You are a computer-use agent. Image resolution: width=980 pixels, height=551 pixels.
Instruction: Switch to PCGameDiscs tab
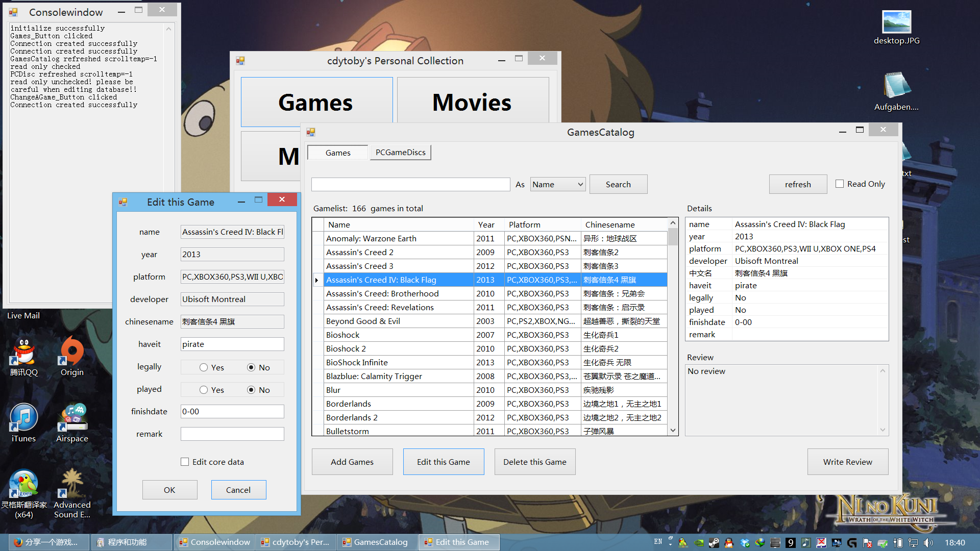click(401, 152)
